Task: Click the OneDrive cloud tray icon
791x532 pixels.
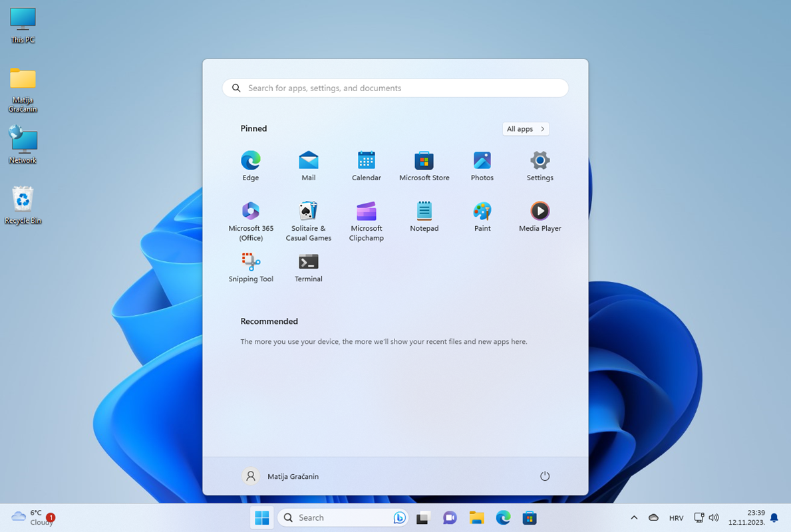Action: [x=653, y=517]
